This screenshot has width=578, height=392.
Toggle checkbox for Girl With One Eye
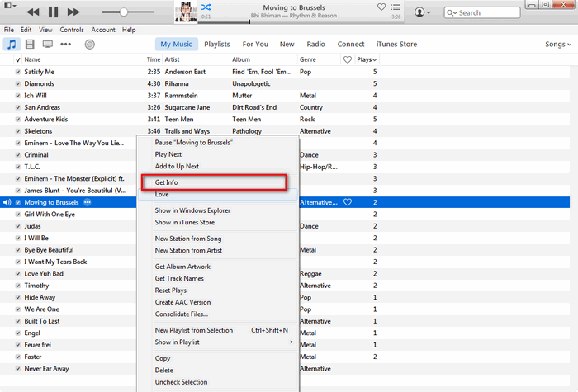[x=17, y=215]
